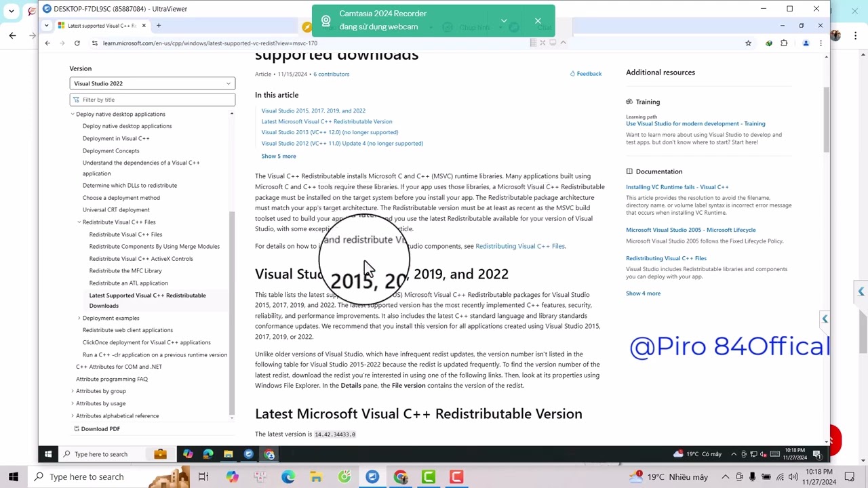
Task: Open ClickOnce deployment for Visual C++ applications
Action: click(x=146, y=342)
